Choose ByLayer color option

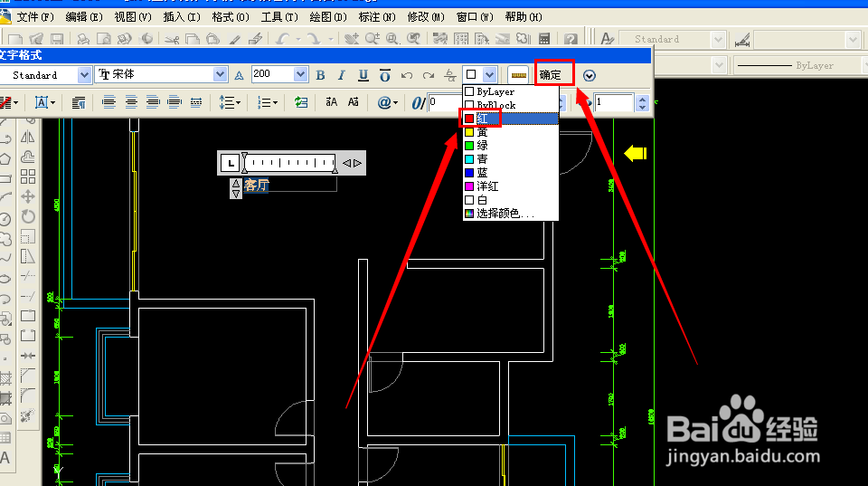tap(510, 91)
